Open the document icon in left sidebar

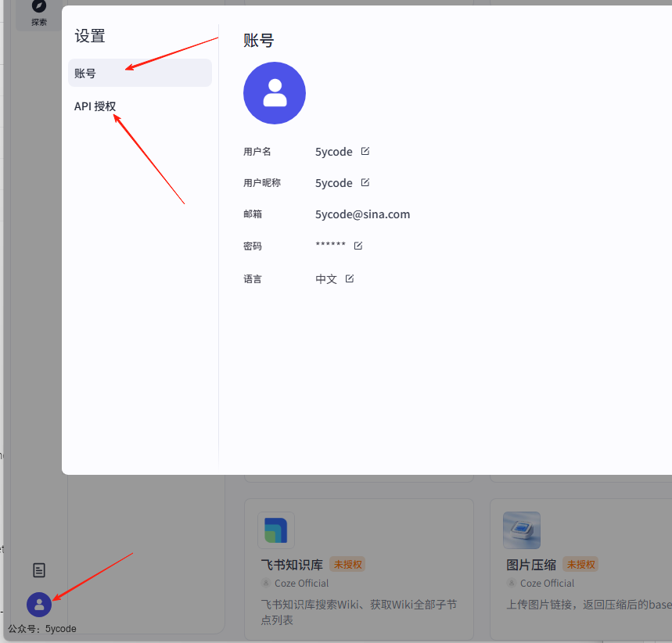[x=39, y=570]
